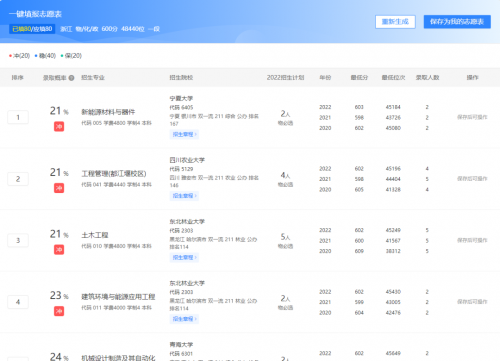The image size is (500, 361).
Task: Click the red 冲 tag for 建筑环境与能源应用工程
Action: [59, 311]
